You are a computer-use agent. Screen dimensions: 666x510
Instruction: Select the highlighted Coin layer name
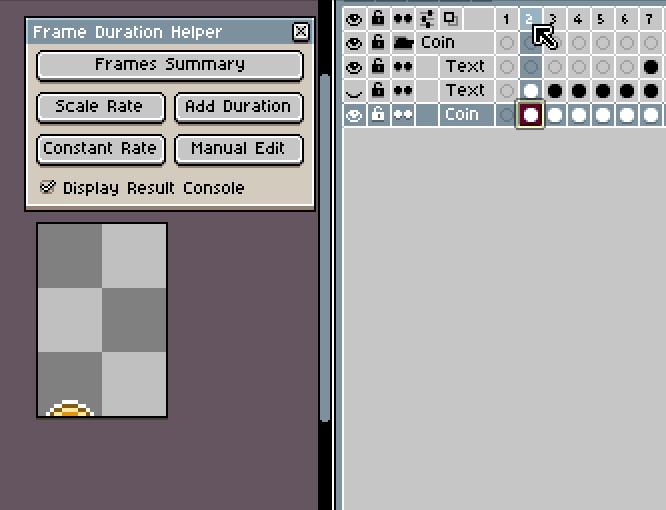(x=462, y=115)
